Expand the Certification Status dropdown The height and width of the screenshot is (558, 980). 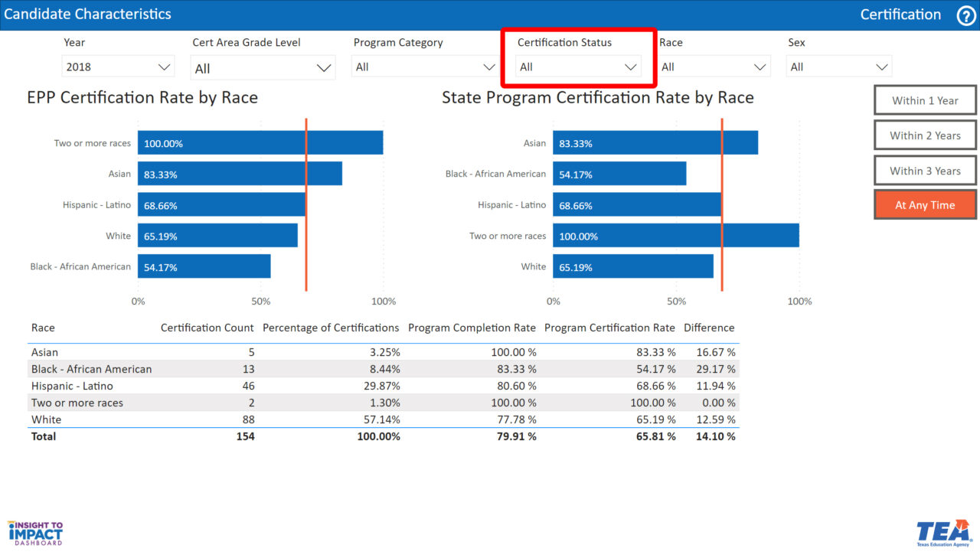(x=580, y=67)
